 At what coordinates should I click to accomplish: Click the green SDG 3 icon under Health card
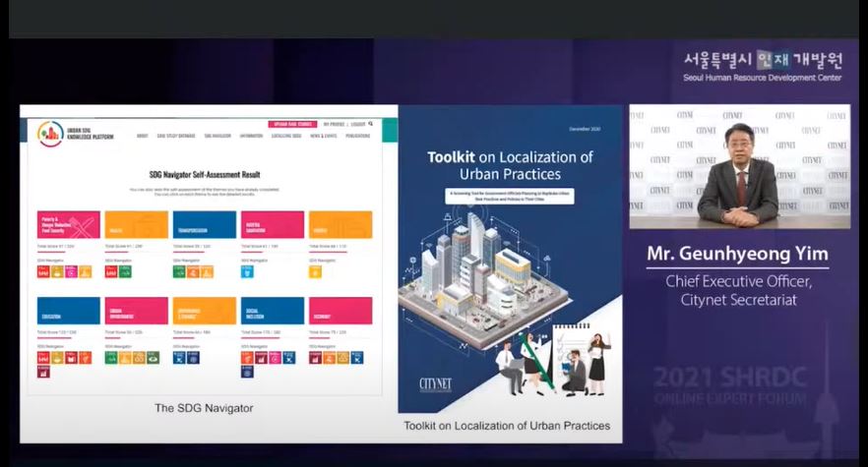[x=125, y=271]
